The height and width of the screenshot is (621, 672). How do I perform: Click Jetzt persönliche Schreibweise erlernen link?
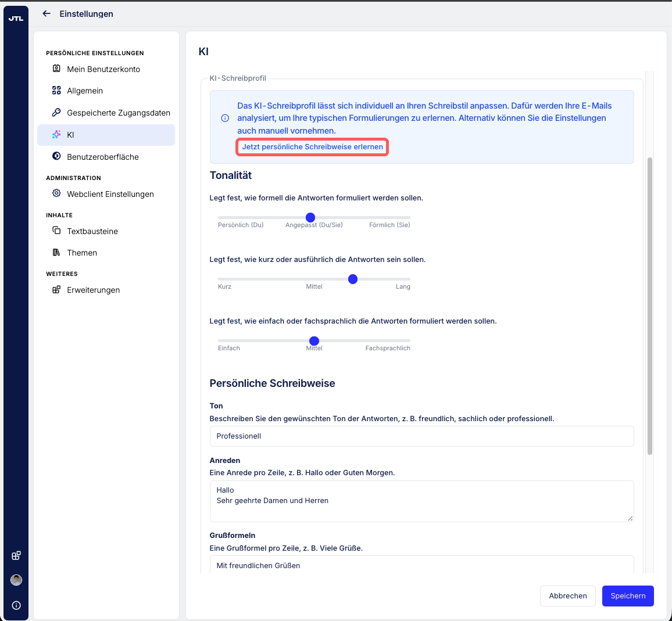tap(312, 147)
